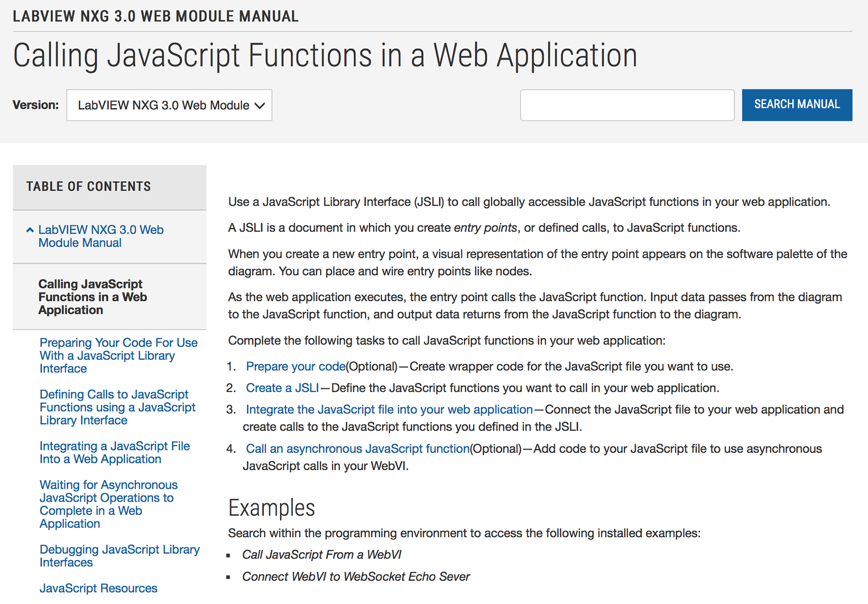Viewport: 868px width, 604px height.
Task: Click the page title 'Calling JavaScript Functions in a Web Application'
Action: (325, 55)
